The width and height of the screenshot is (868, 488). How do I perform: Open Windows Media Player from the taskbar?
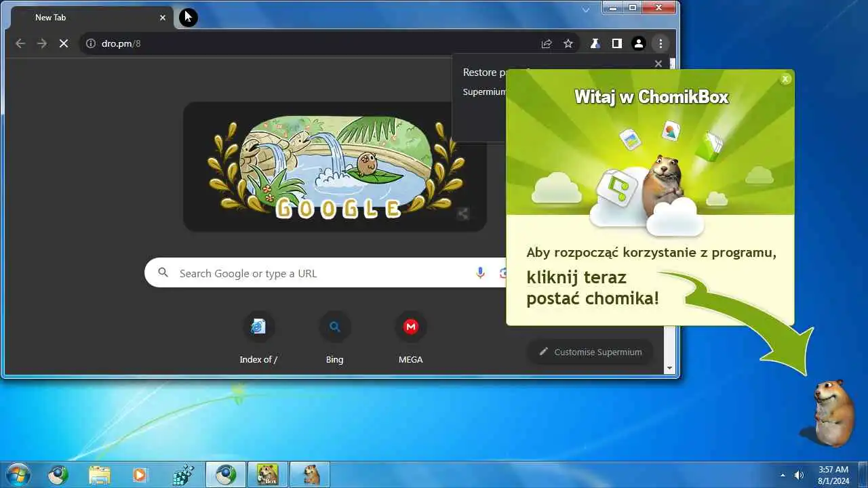[140, 474]
